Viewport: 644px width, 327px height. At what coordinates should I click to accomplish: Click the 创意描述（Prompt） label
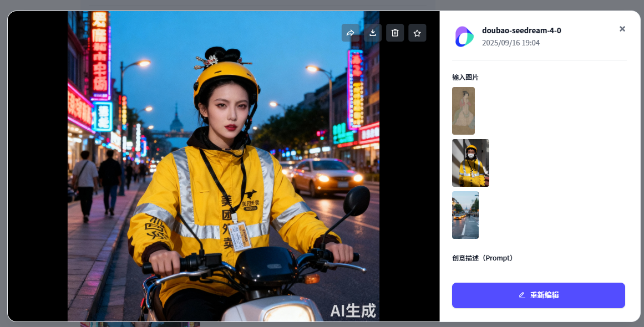tap(483, 258)
